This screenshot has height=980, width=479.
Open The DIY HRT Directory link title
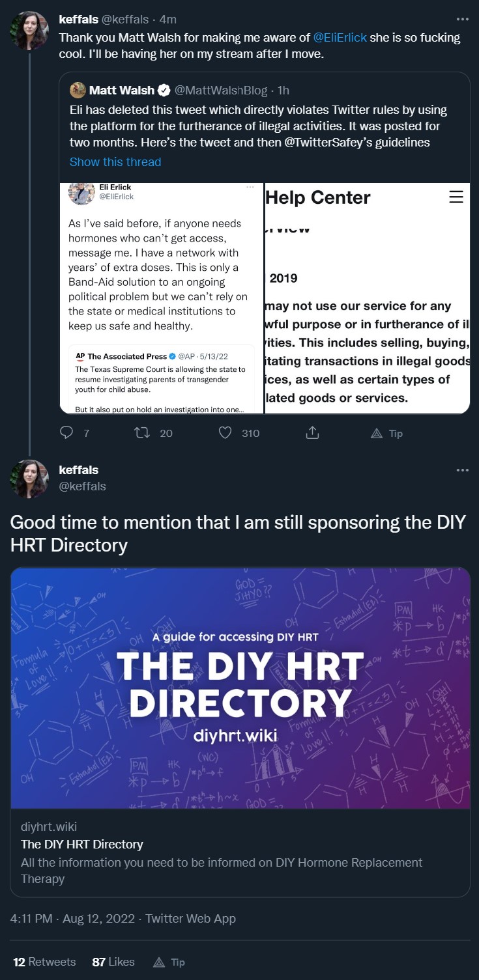(x=82, y=845)
